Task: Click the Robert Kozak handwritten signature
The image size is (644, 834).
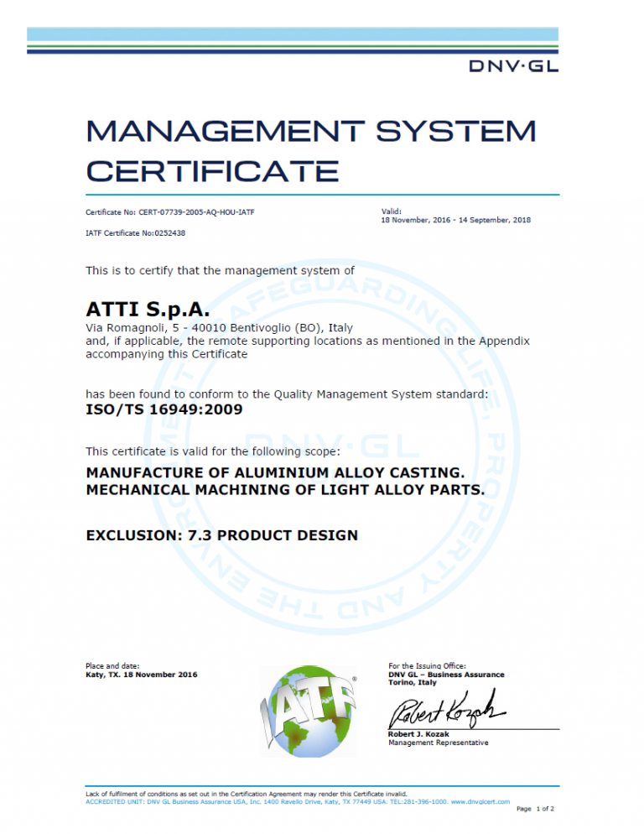Action: pos(447,709)
